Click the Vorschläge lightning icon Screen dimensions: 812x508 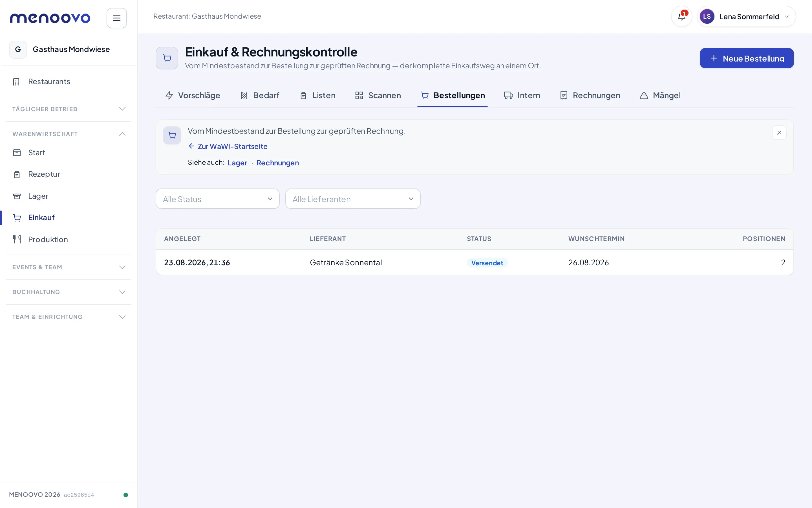(x=169, y=95)
